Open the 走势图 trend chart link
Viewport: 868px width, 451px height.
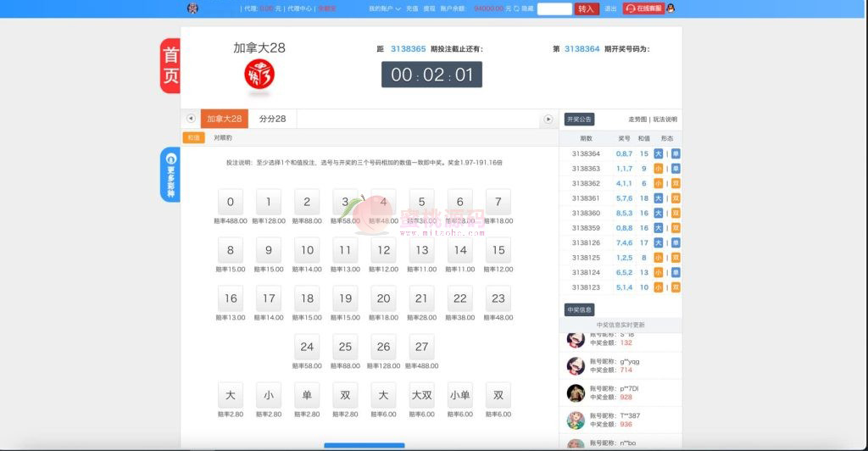(637, 120)
